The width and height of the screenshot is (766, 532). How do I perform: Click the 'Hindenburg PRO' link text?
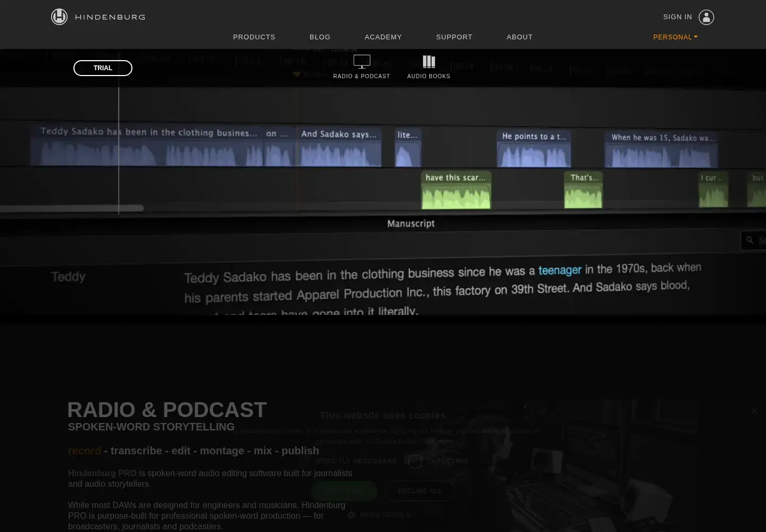tap(102, 473)
